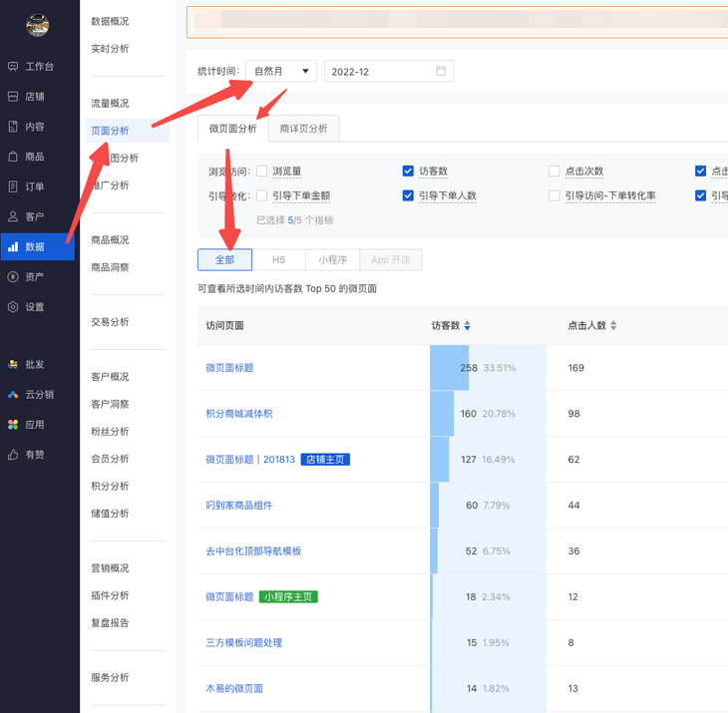
Task: Select the 商品 goods bag icon
Action: click(13, 157)
